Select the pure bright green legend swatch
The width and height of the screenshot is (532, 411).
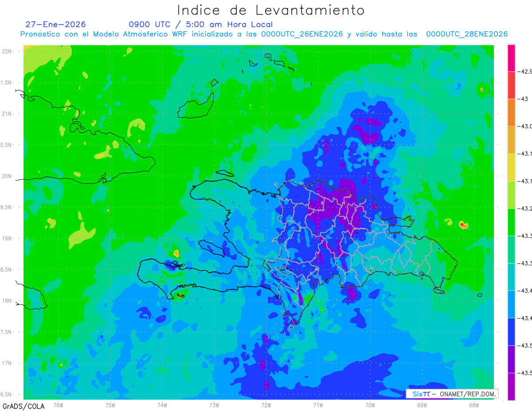pyautogui.click(x=511, y=222)
